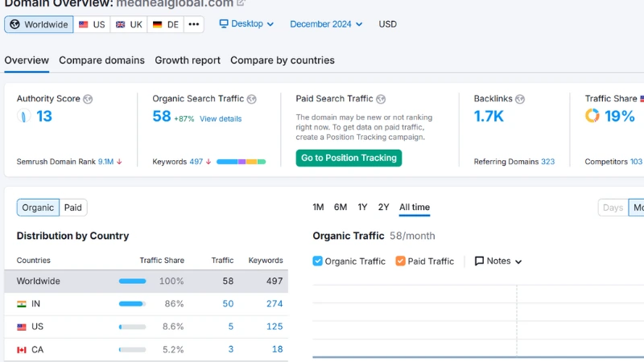The width and height of the screenshot is (644, 362).
Task: Expand the Notes dropdown
Action: [x=497, y=261]
